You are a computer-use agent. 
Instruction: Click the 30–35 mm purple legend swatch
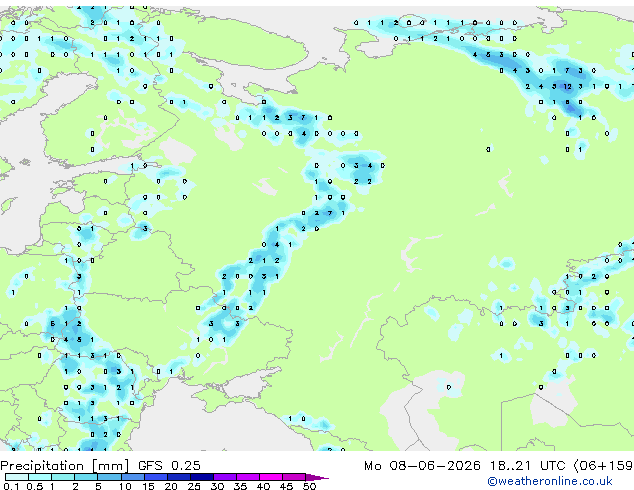pos(224,477)
